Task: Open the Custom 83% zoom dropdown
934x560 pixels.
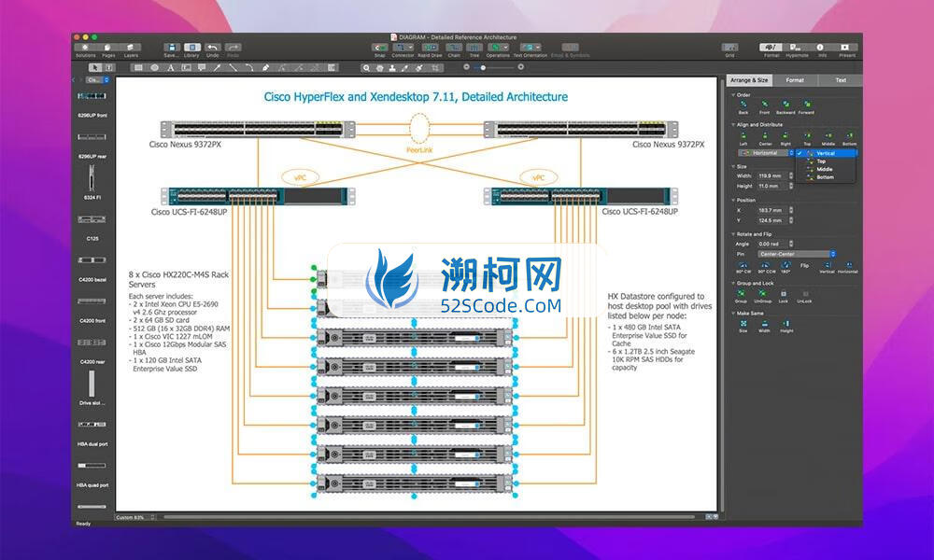Action: (135, 518)
